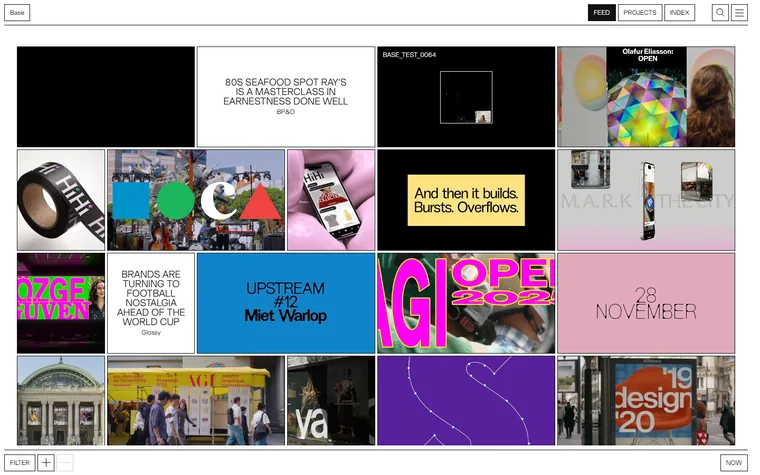760x475 pixels.
Task: Open the AGI Open 2025 tile
Action: coord(466,303)
